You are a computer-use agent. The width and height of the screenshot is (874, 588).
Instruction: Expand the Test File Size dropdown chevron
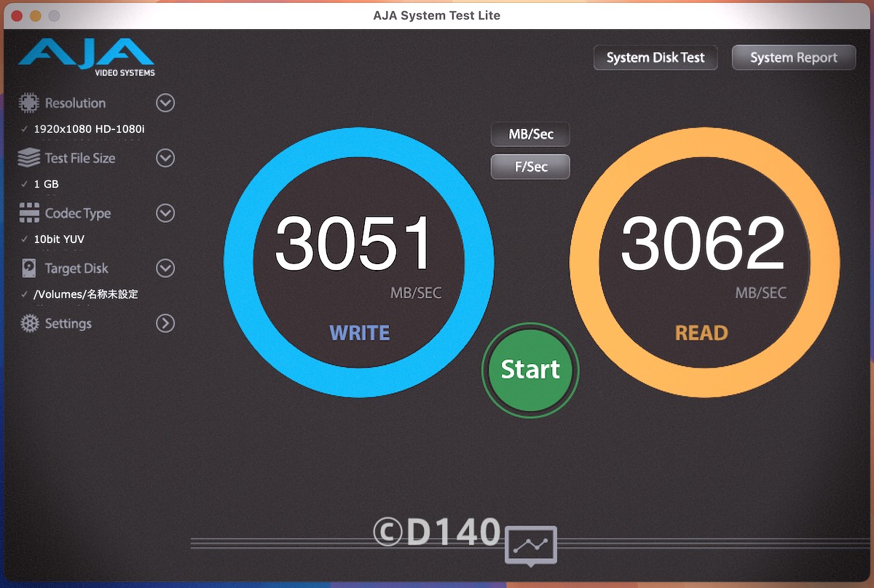[165, 158]
